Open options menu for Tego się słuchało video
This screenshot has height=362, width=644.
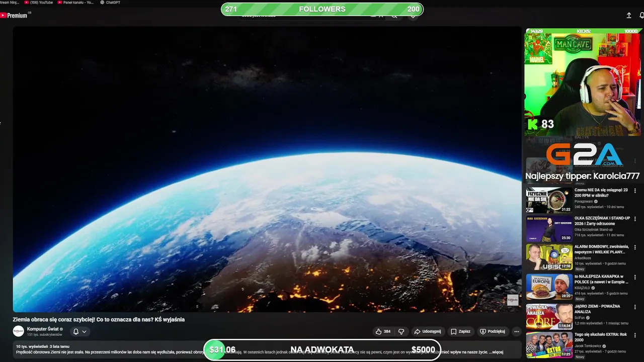(635, 336)
